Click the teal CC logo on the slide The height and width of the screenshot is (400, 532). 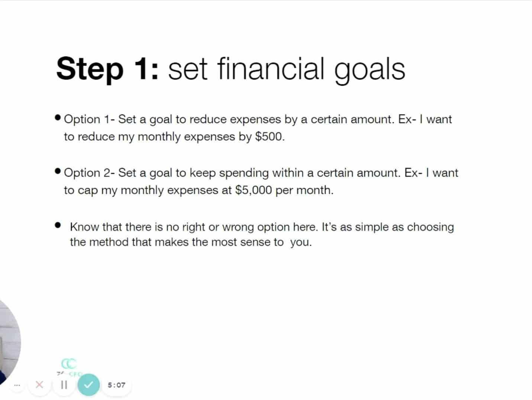[x=69, y=364]
